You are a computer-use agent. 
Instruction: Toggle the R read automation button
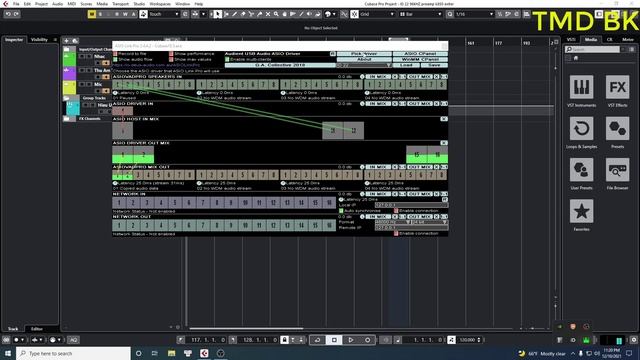click(x=117, y=14)
